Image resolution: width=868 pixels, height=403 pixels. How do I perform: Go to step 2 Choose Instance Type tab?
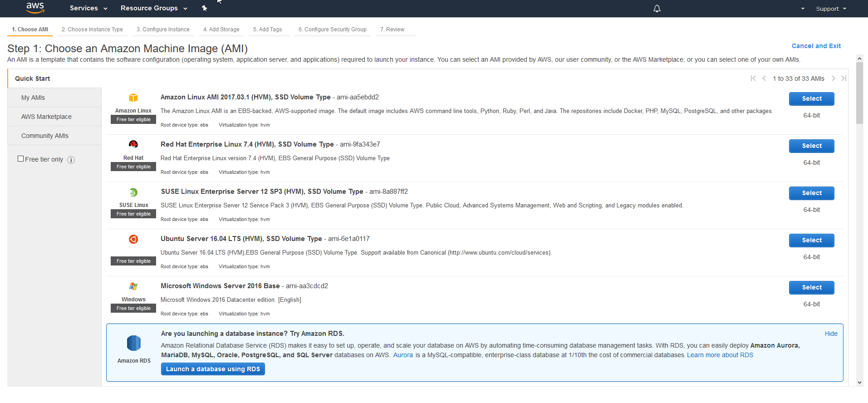(x=92, y=29)
